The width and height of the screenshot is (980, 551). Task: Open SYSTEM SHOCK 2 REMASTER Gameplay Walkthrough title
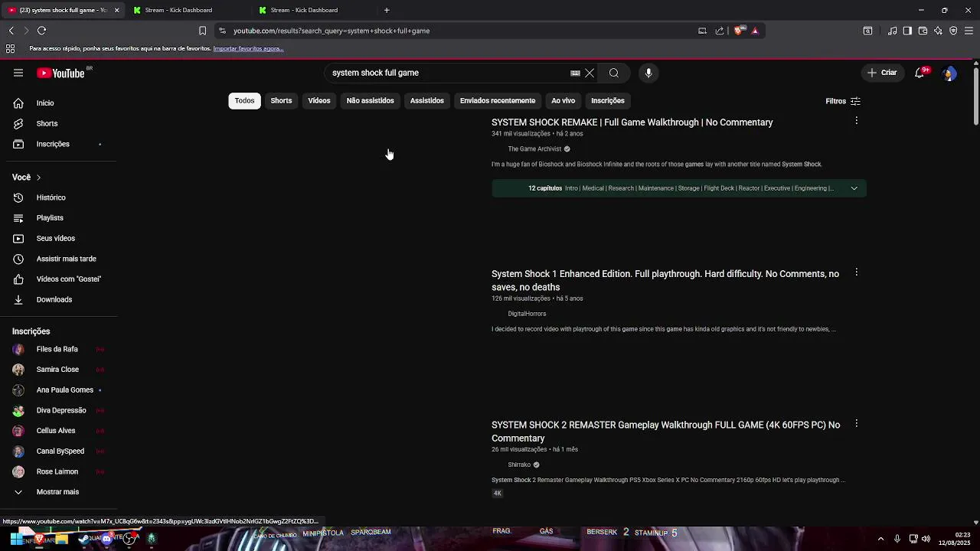[x=665, y=432]
